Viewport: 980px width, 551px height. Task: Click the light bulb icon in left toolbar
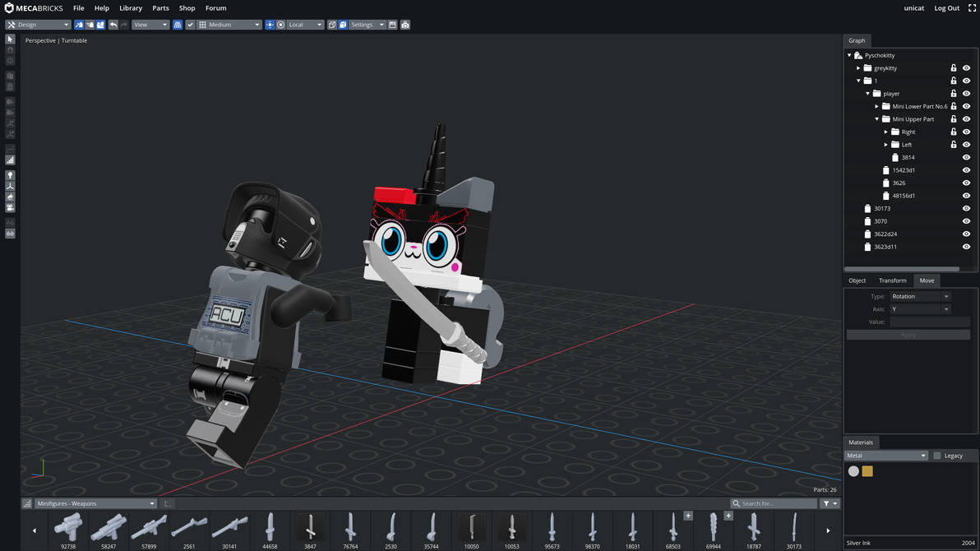[x=10, y=176]
